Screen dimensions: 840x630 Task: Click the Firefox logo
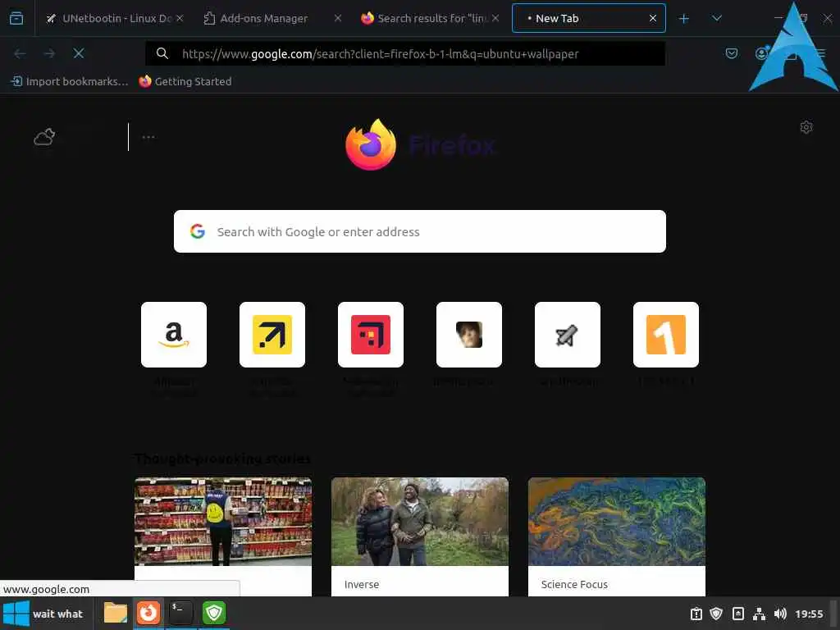click(x=371, y=144)
